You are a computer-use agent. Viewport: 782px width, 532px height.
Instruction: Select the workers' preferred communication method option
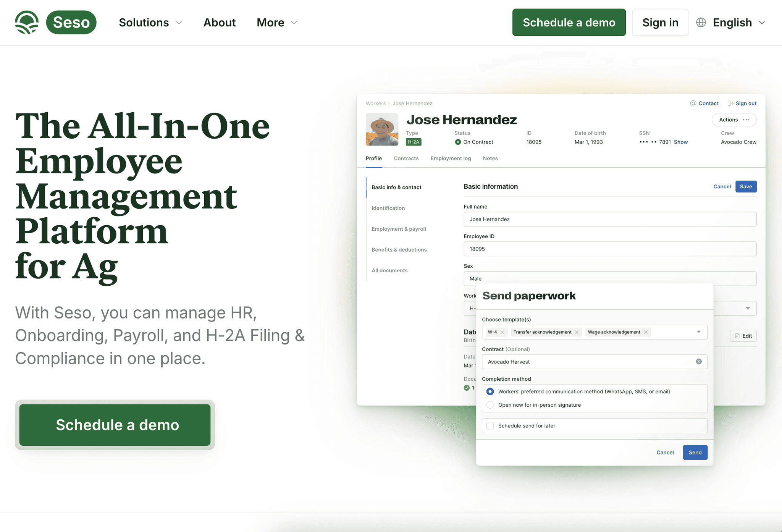pos(490,391)
